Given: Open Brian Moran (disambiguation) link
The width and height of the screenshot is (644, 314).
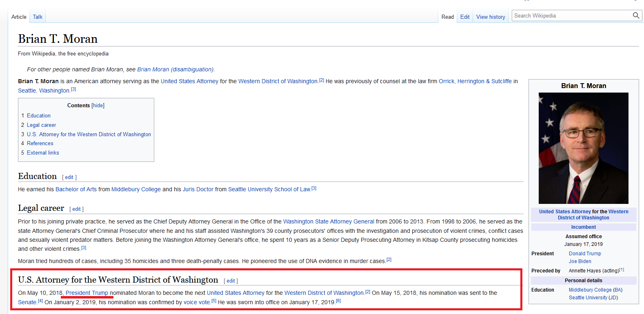Looking at the screenshot, I should click(x=175, y=69).
